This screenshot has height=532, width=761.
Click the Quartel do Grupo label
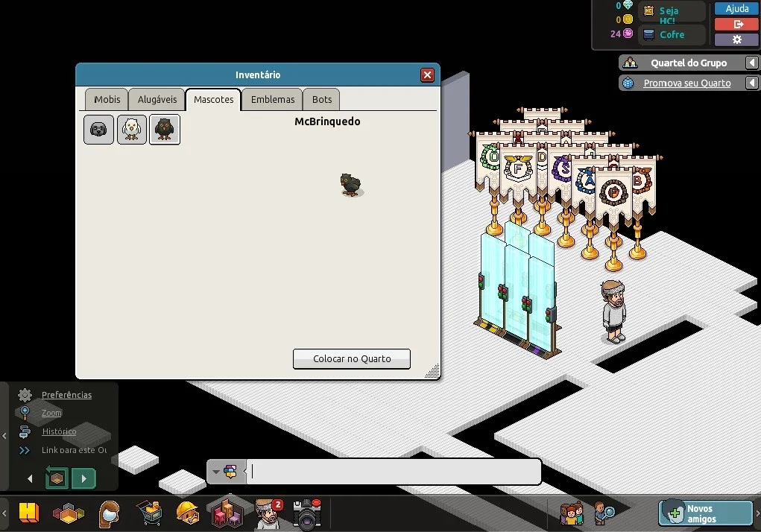pyautogui.click(x=689, y=63)
